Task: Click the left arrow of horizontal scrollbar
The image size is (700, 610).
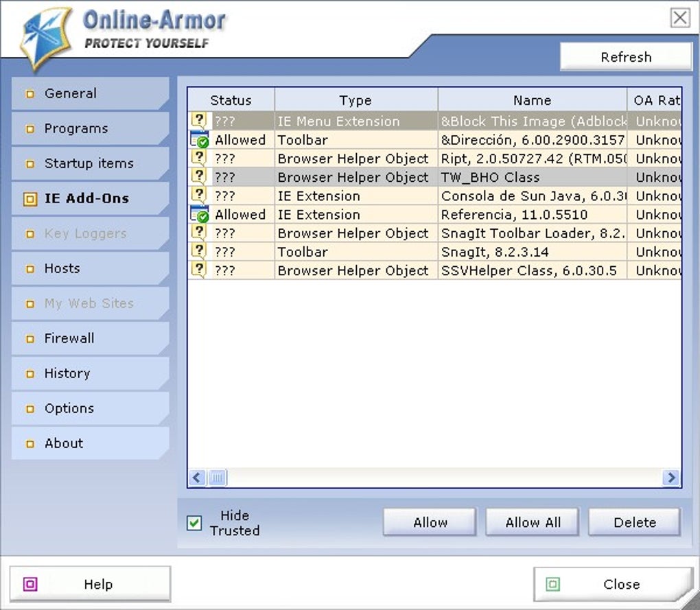Action: (198, 478)
